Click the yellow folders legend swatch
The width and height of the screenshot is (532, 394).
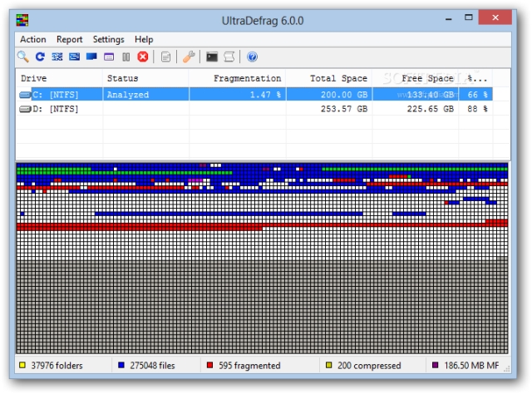click(x=22, y=365)
